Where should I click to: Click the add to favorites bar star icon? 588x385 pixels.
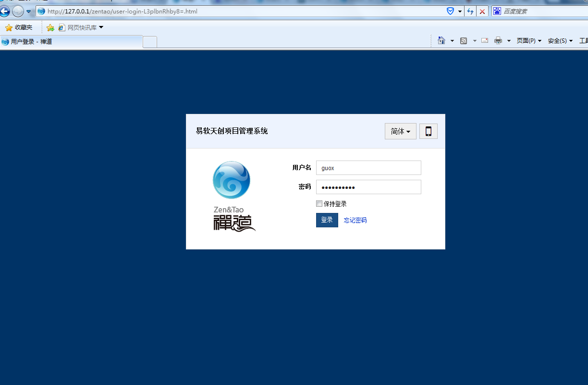tap(50, 27)
